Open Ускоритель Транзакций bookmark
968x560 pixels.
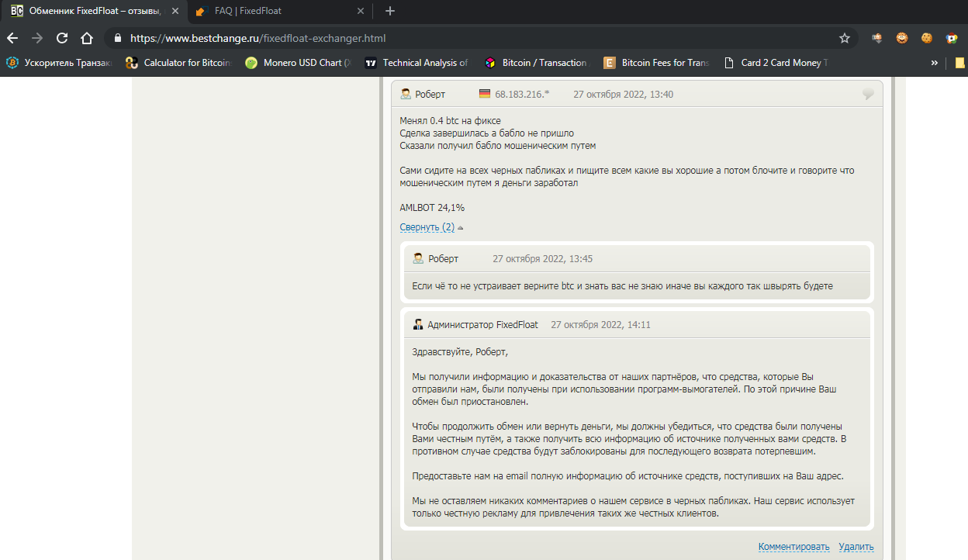coord(60,63)
